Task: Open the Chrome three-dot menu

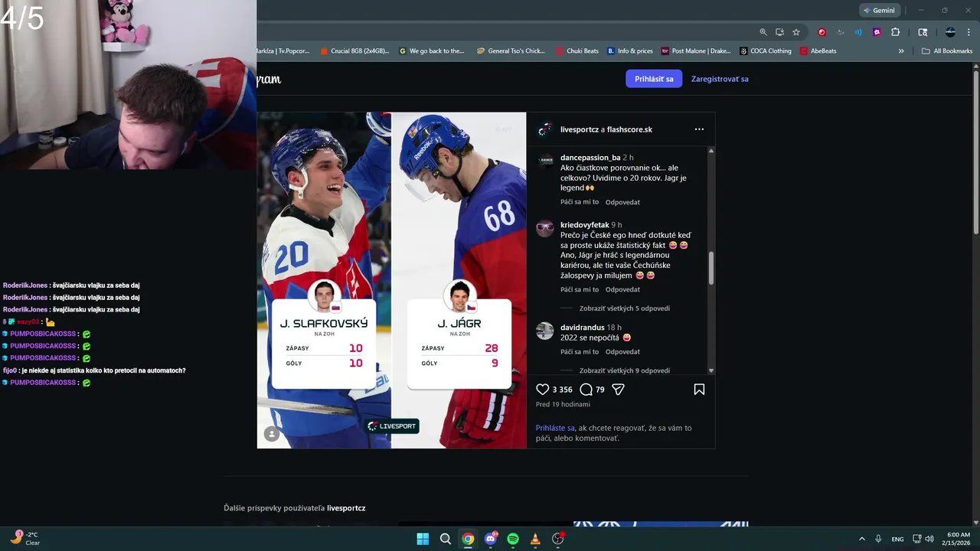Action: pyautogui.click(x=969, y=32)
